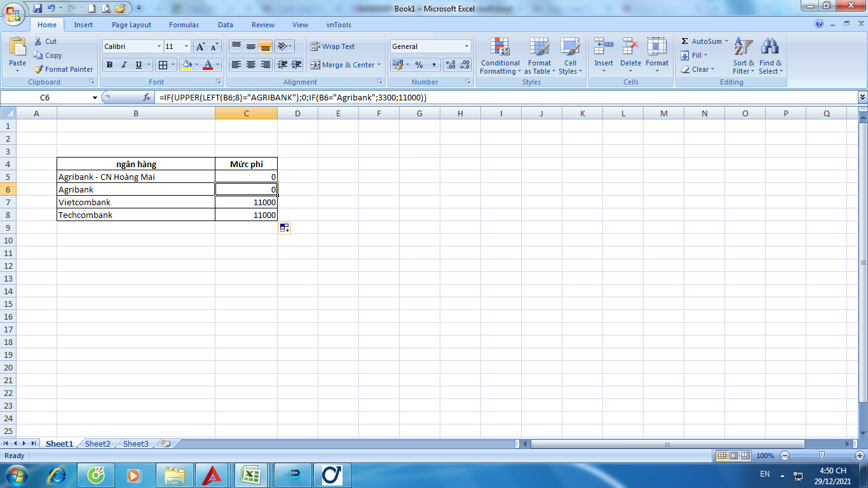Click the Sort & Filter icon
The width and height of the screenshot is (868, 488).
pyautogui.click(x=743, y=48)
